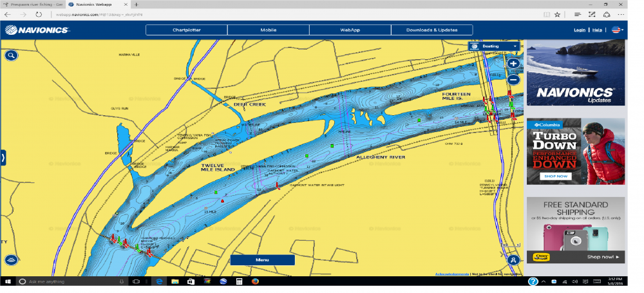Open the map Menu button
This screenshot has height=293, width=644.
pyautogui.click(x=263, y=260)
